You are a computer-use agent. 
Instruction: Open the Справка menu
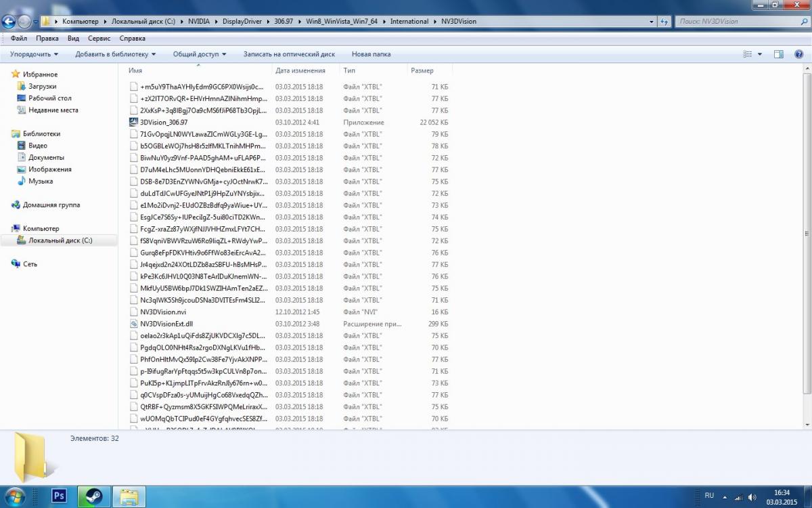coord(133,39)
